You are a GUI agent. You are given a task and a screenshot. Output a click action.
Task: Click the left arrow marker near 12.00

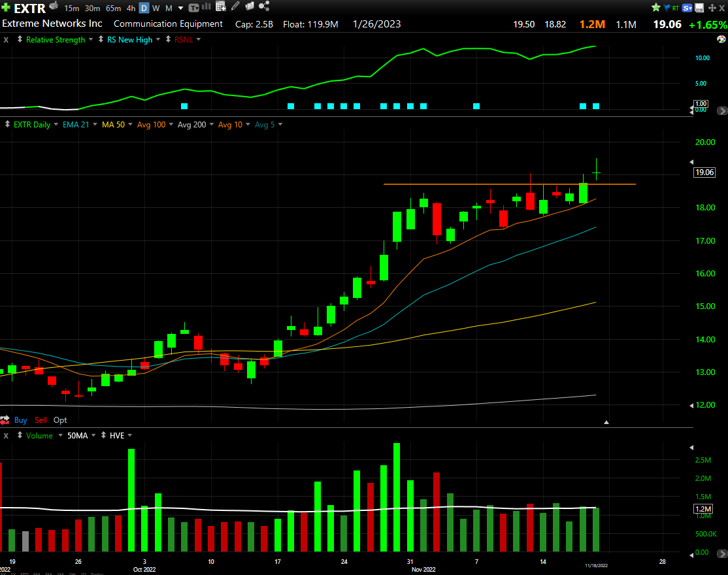pos(691,405)
